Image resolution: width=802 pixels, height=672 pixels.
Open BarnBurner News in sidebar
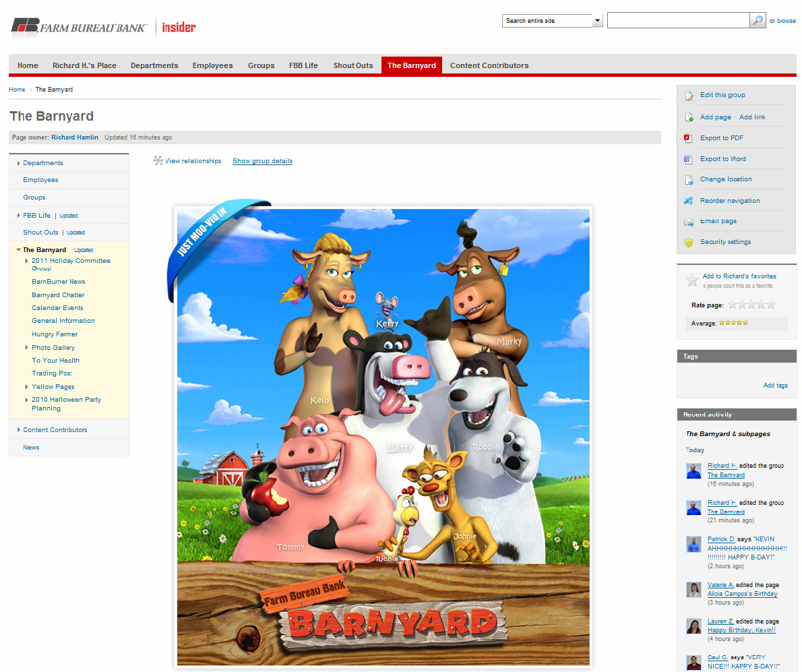(59, 282)
